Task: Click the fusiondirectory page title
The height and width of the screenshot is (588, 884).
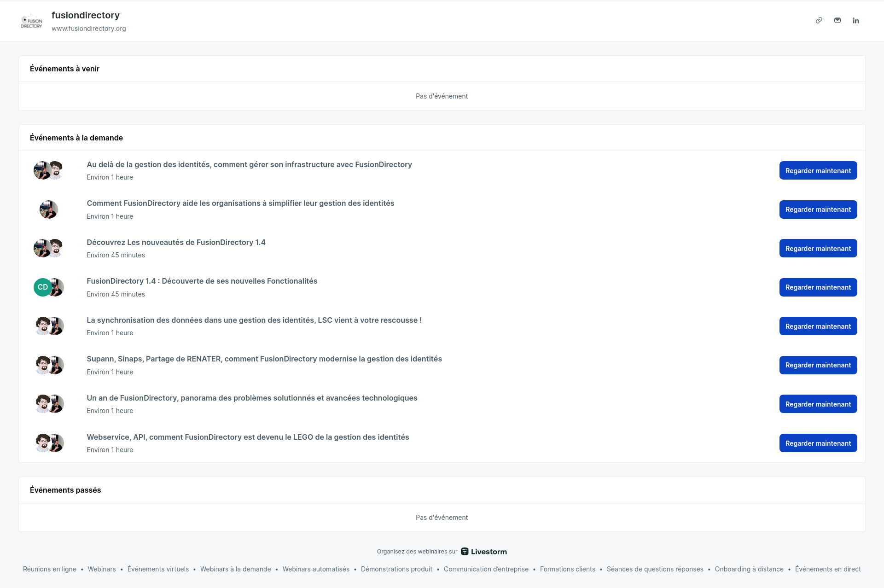Action: tap(86, 15)
